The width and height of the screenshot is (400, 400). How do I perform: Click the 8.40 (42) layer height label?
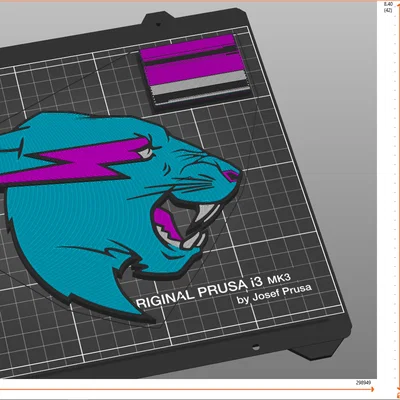pos(388,7)
